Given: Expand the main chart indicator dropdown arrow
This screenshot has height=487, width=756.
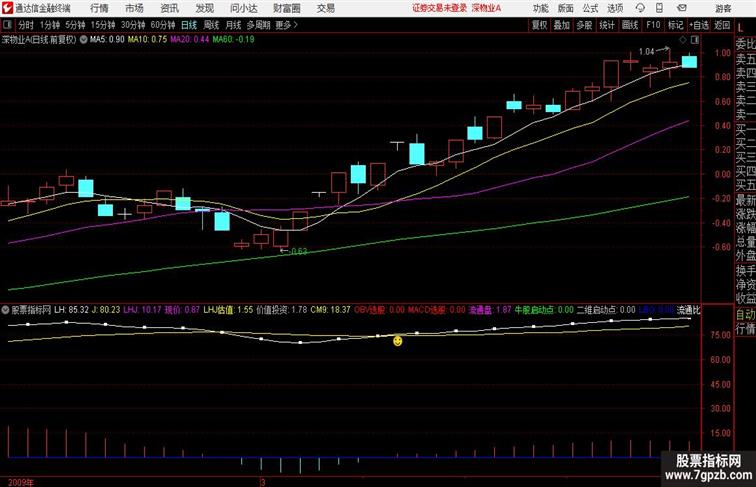Looking at the screenshot, I should click(x=83, y=40).
